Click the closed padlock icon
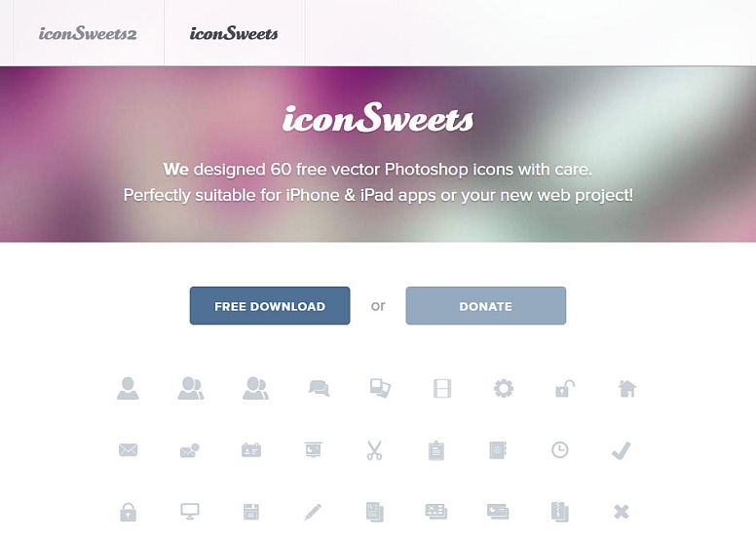 pyautogui.click(x=128, y=512)
